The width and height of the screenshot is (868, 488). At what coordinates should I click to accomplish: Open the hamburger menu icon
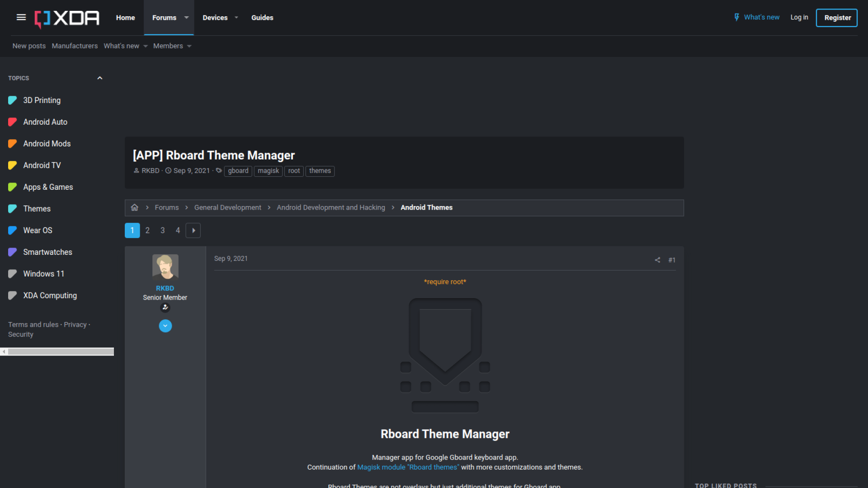21,18
